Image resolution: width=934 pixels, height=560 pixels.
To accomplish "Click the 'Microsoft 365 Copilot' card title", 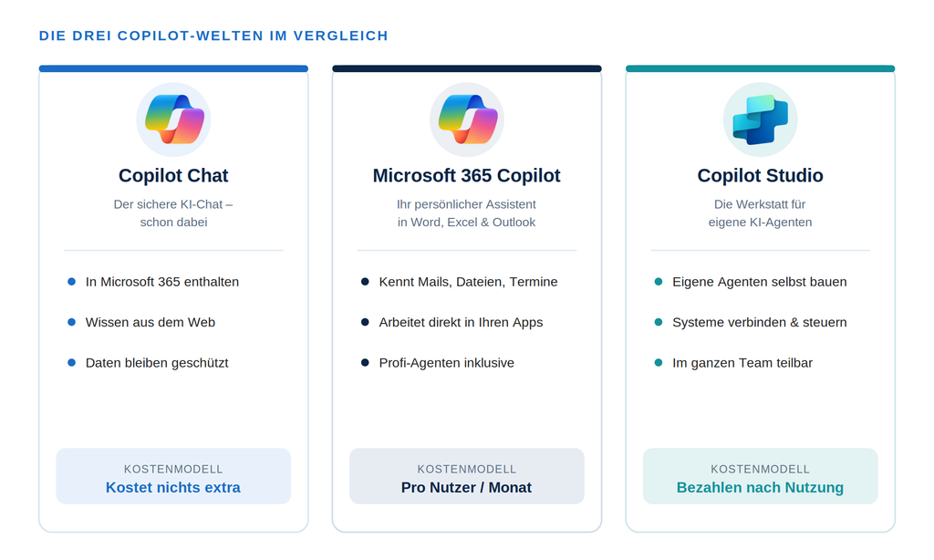I will (x=466, y=176).
